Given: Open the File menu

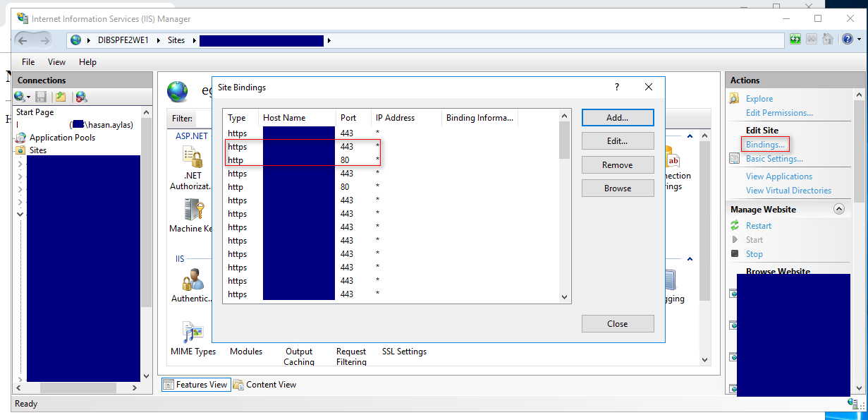Looking at the screenshot, I should tap(28, 62).
